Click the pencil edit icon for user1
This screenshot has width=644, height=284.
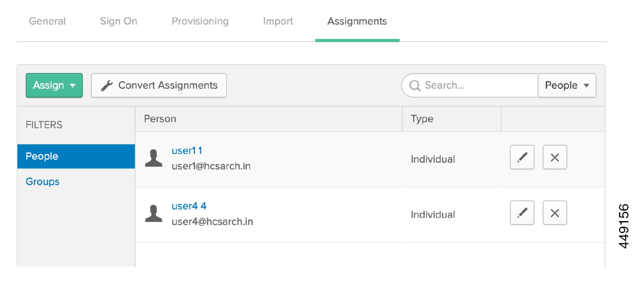pos(522,157)
